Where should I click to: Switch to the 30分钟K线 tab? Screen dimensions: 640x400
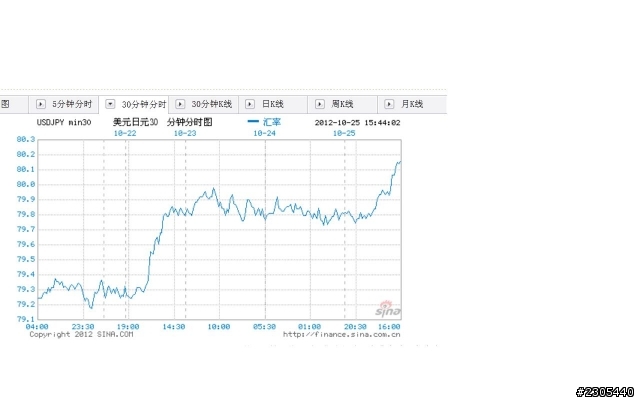204,104
